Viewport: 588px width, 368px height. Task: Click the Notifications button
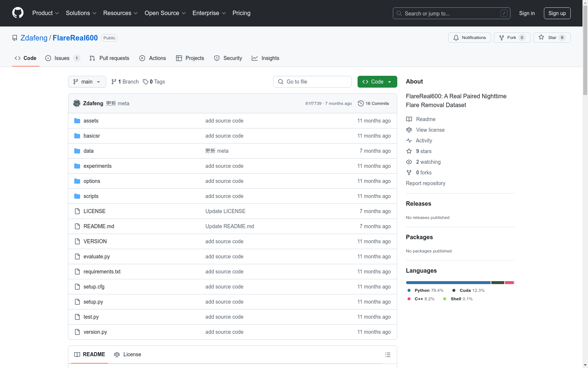470,38
